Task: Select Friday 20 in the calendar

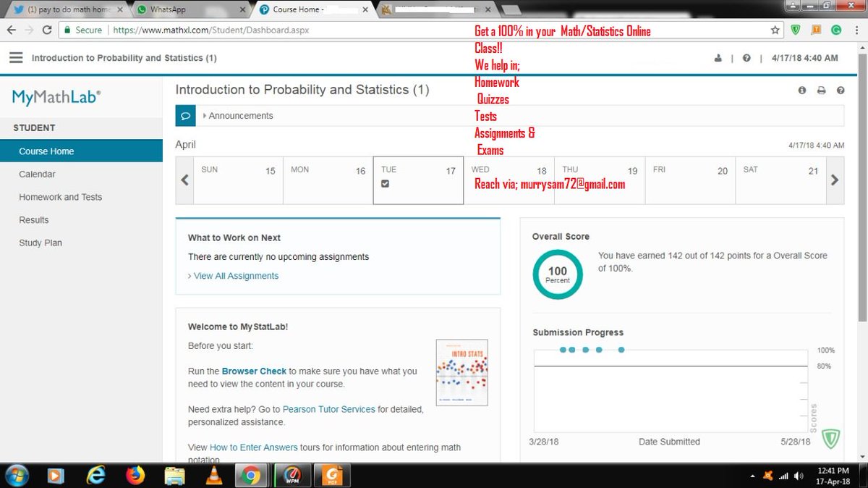Action: click(x=690, y=180)
